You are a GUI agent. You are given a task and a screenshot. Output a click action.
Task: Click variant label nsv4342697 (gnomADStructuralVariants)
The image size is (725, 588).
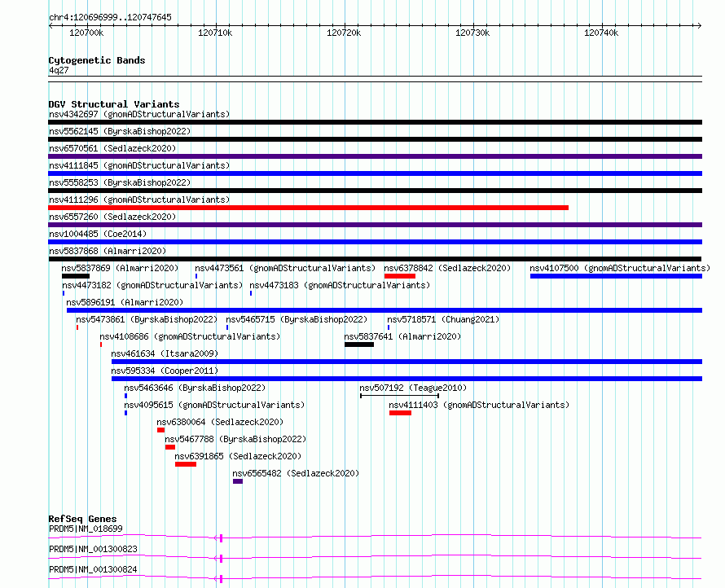(x=139, y=114)
